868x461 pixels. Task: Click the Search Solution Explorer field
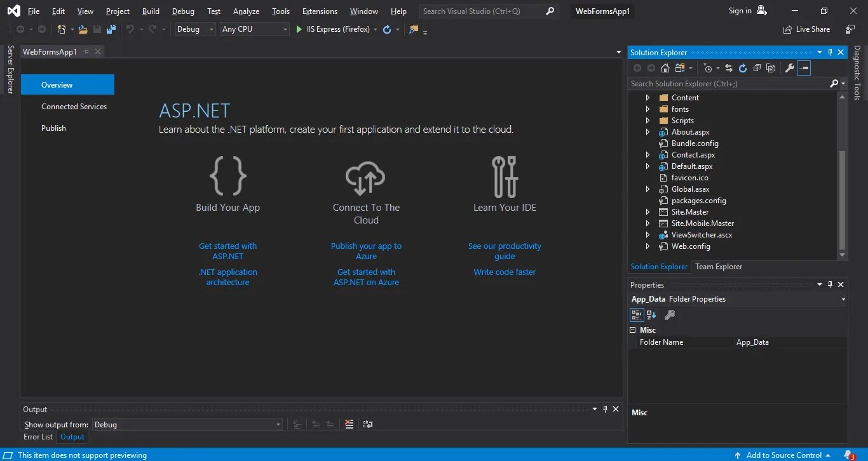[729, 84]
